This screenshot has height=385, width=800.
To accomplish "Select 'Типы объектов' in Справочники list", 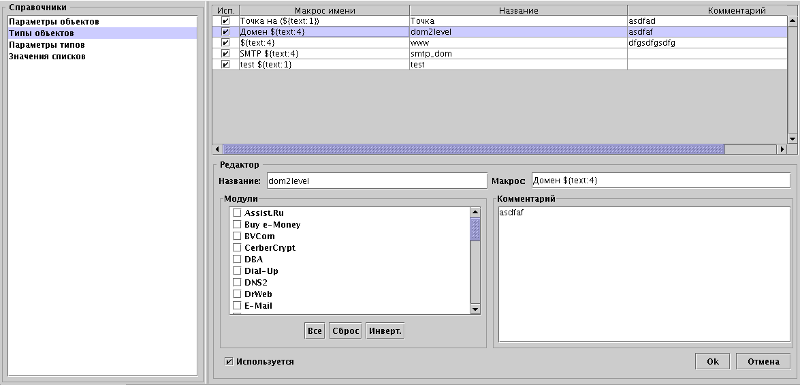I will [x=102, y=33].
